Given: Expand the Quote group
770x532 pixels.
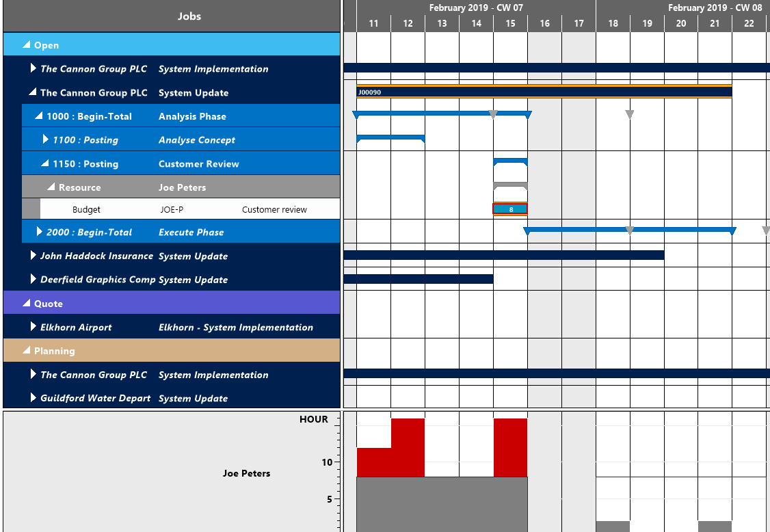Looking at the screenshot, I should click(25, 303).
